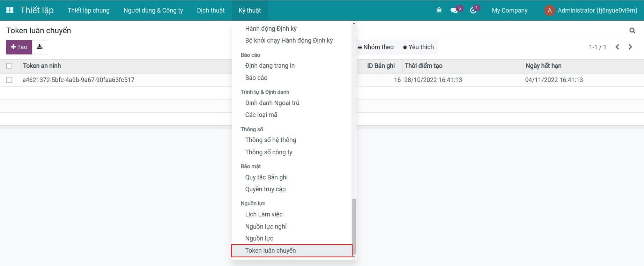Click the dropdown menu vertical scrollbar

pyautogui.click(x=354, y=223)
